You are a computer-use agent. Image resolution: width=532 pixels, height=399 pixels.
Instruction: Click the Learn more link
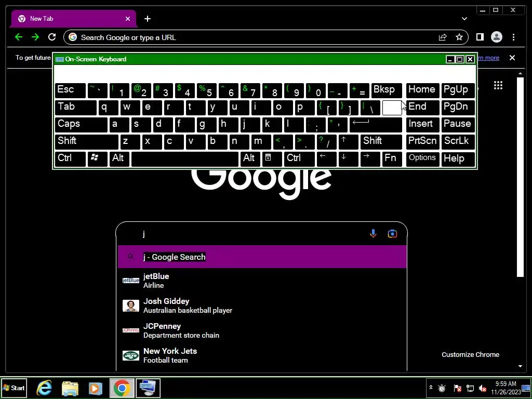click(488, 58)
